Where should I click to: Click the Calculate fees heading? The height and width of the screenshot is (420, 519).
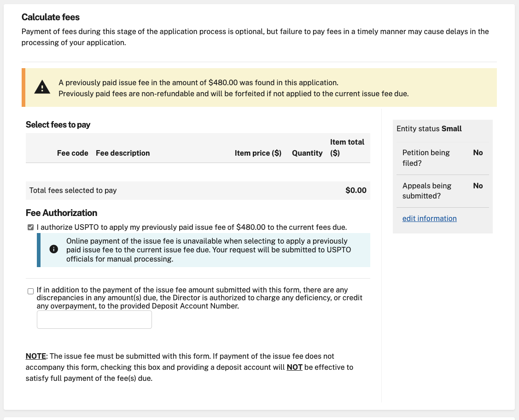click(51, 17)
